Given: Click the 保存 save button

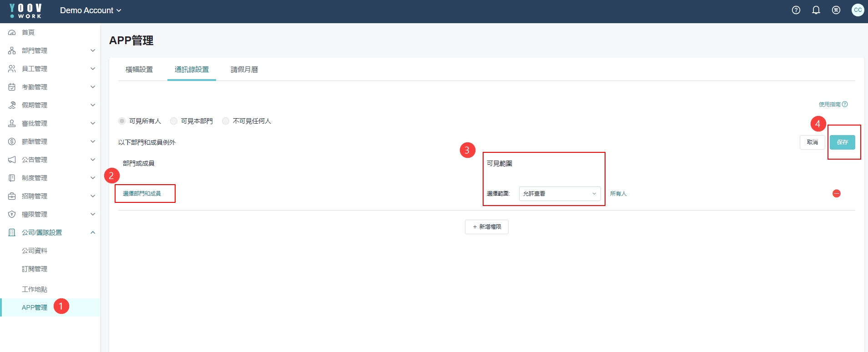Looking at the screenshot, I should point(842,142).
